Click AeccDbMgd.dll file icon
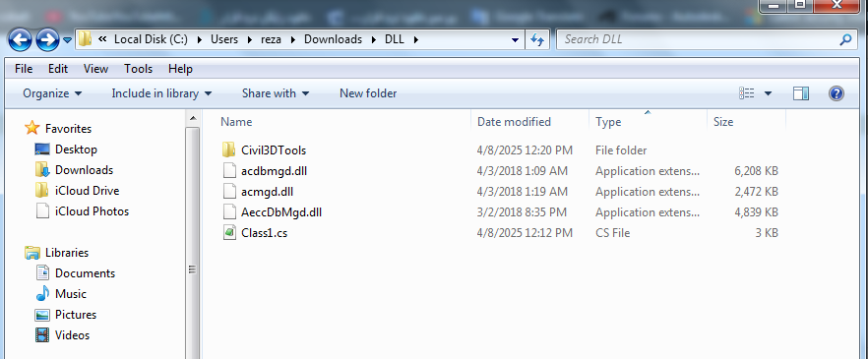Screen dimensions: 868x359 tap(229, 212)
